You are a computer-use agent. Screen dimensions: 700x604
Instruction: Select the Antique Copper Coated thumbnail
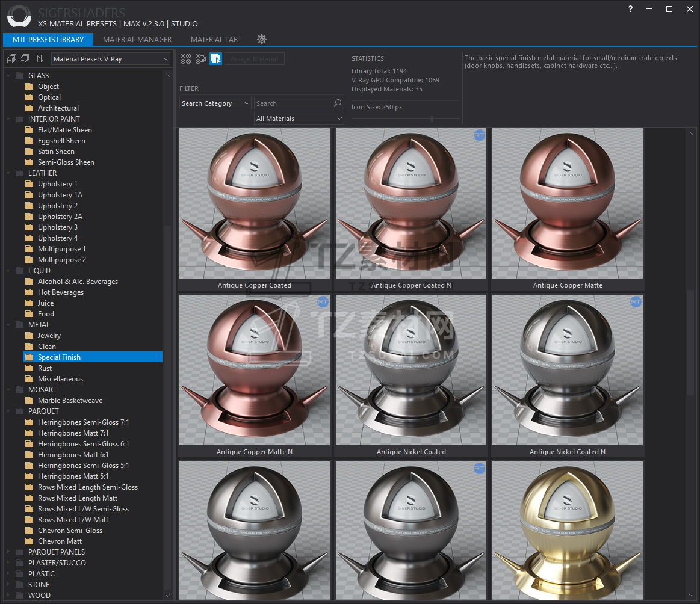[x=255, y=203]
